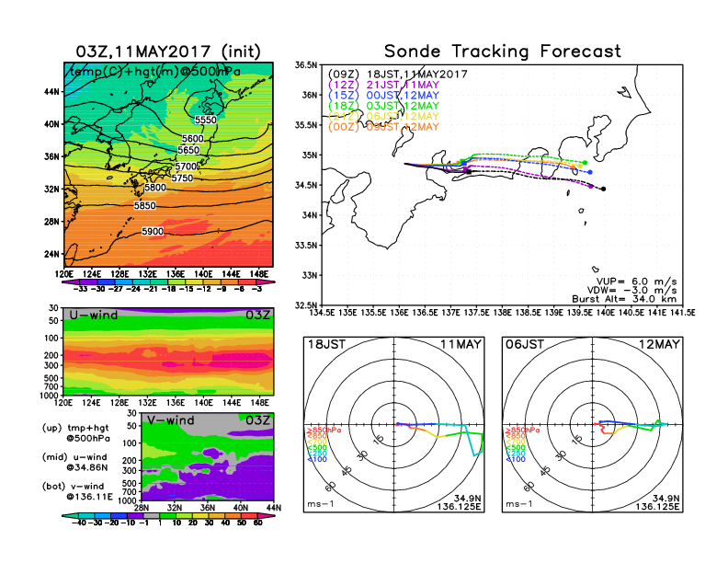This screenshot has width=728, height=563.
Task: Click the wind speed colorbar at bottom left
Action: click(167, 521)
